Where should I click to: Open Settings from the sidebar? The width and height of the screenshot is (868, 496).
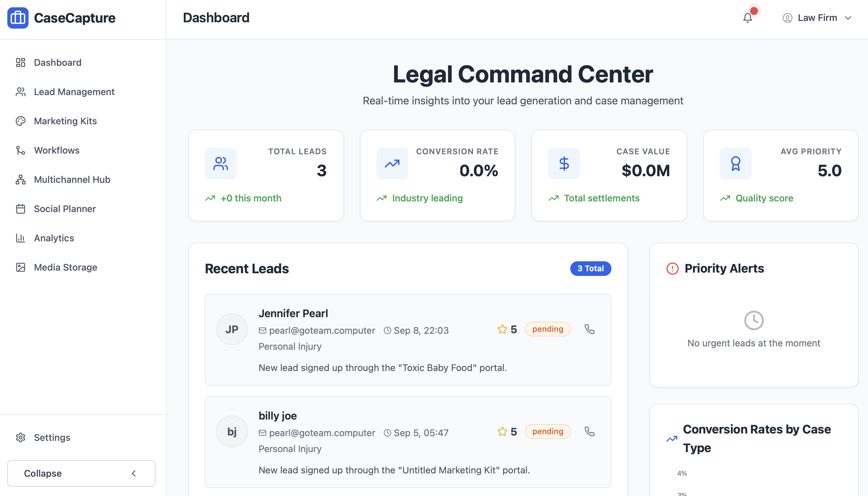tap(52, 437)
